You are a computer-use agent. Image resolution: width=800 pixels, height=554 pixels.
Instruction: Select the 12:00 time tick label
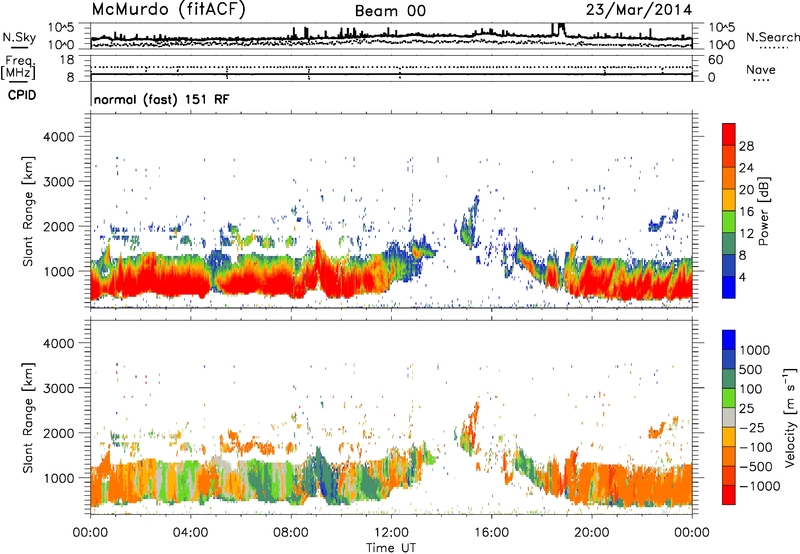pos(391,533)
